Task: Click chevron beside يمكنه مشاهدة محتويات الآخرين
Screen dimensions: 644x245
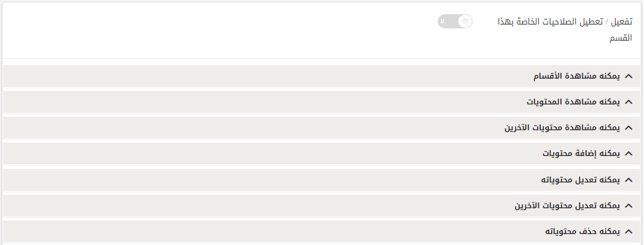Action: (x=629, y=128)
